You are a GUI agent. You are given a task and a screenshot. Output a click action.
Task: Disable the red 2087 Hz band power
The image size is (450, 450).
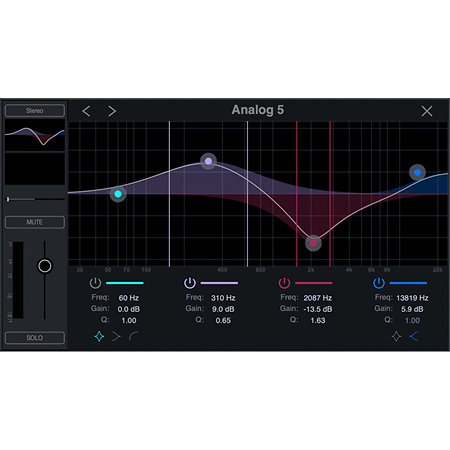(284, 283)
